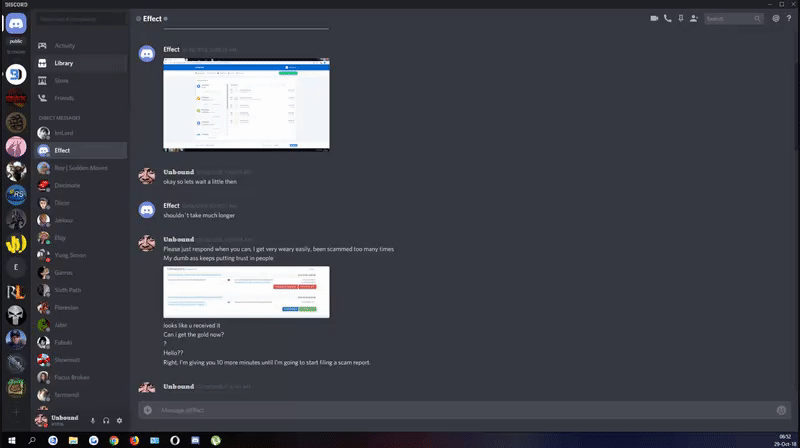The width and height of the screenshot is (800, 448).
Task: Open the Friends tab
Action: pos(81,98)
